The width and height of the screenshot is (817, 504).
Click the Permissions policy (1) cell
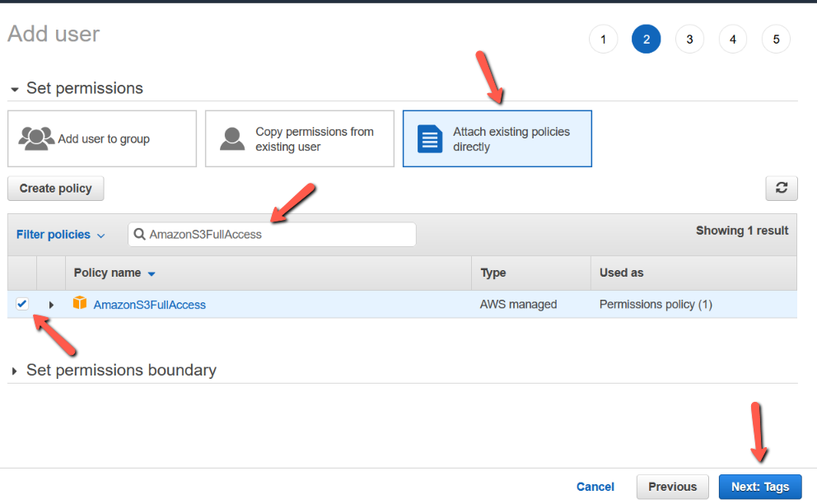coord(656,304)
